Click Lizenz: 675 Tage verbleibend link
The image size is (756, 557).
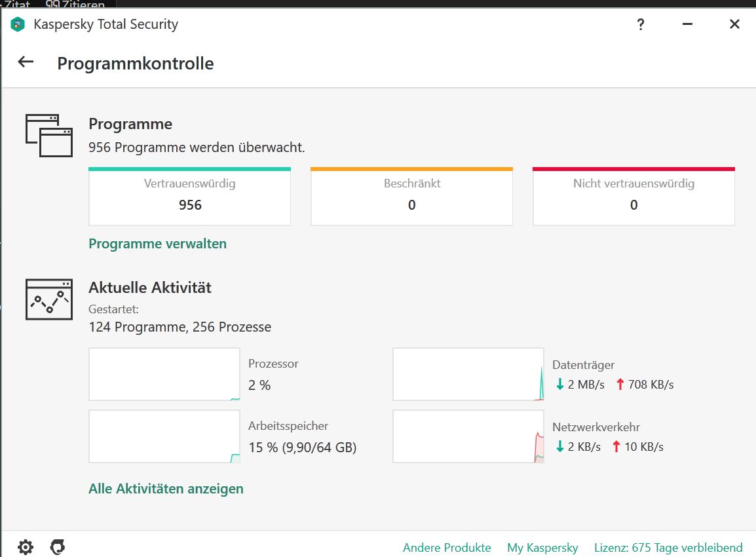click(x=668, y=548)
